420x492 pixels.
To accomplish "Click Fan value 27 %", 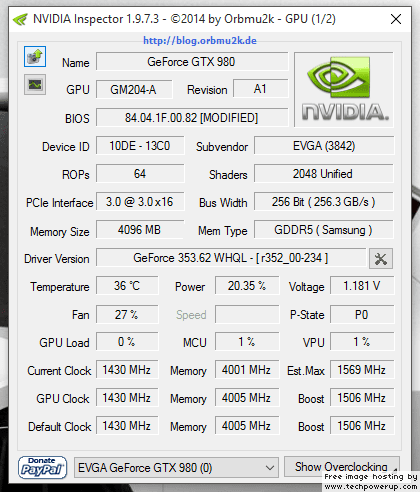I will click(x=127, y=314).
